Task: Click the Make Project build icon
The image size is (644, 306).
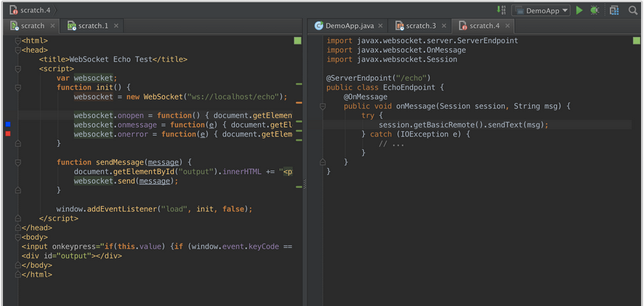Action: tap(501, 10)
